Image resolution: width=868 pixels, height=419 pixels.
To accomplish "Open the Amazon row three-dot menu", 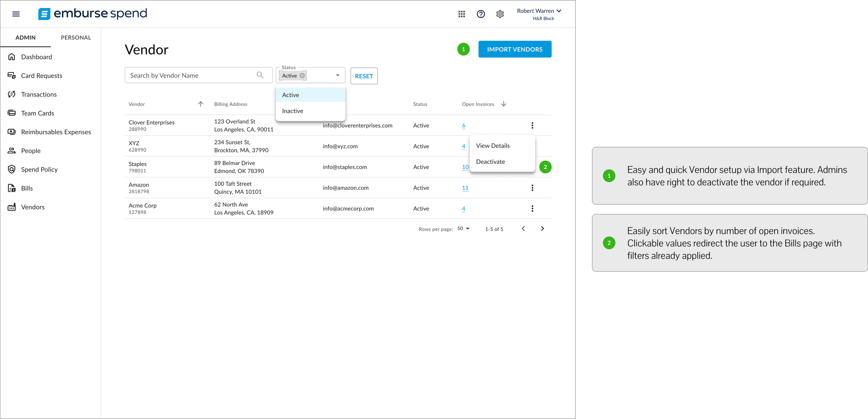I will 532,188.
